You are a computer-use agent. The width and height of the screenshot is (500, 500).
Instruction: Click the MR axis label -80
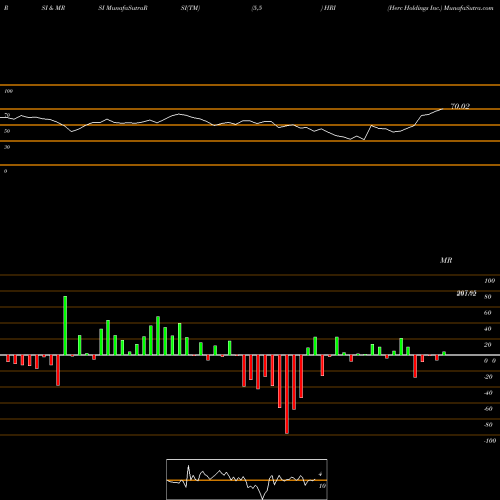point(488,425)
